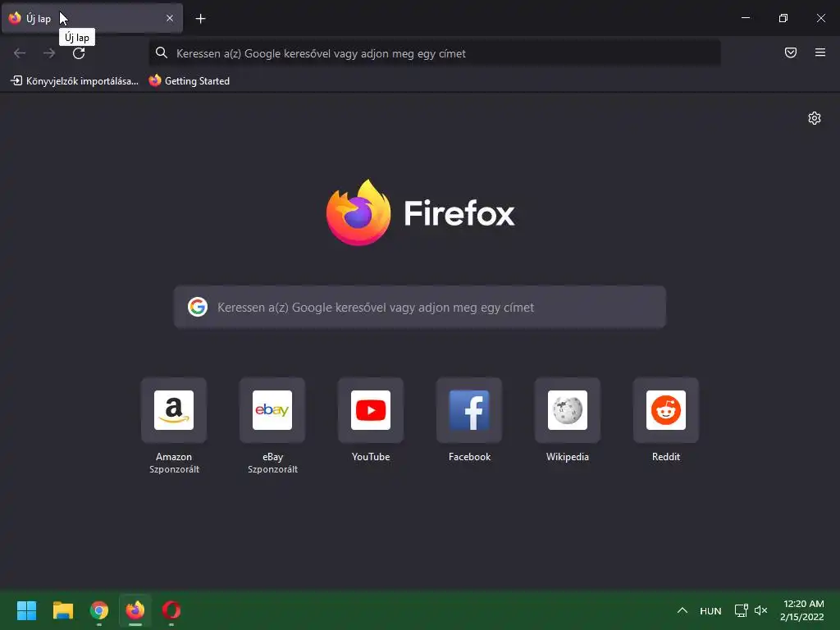This screenshot has width=840, height=630.
Task: Change the HUN input language
Action: click(x=710, y=610)
